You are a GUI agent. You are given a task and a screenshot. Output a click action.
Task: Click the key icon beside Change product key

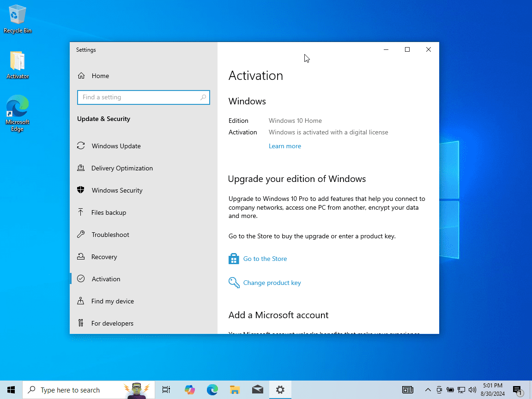tap(234, 282)
